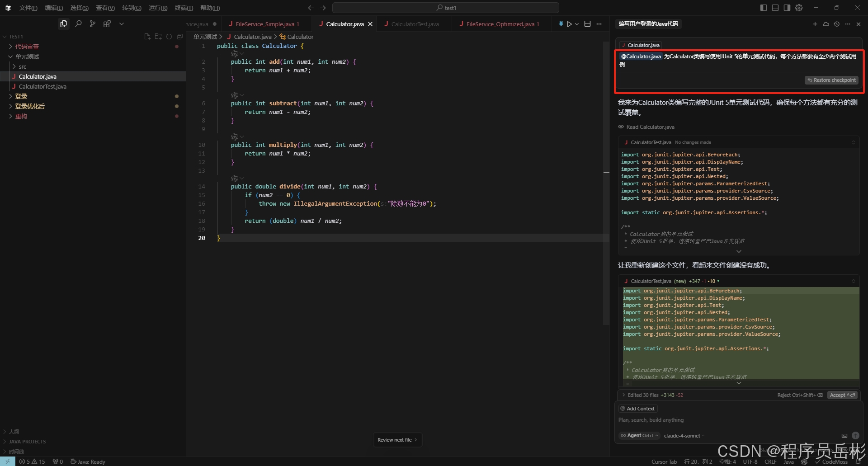Expand the 登录 folder
868x466 pixels.
click(x=21, y=96)
